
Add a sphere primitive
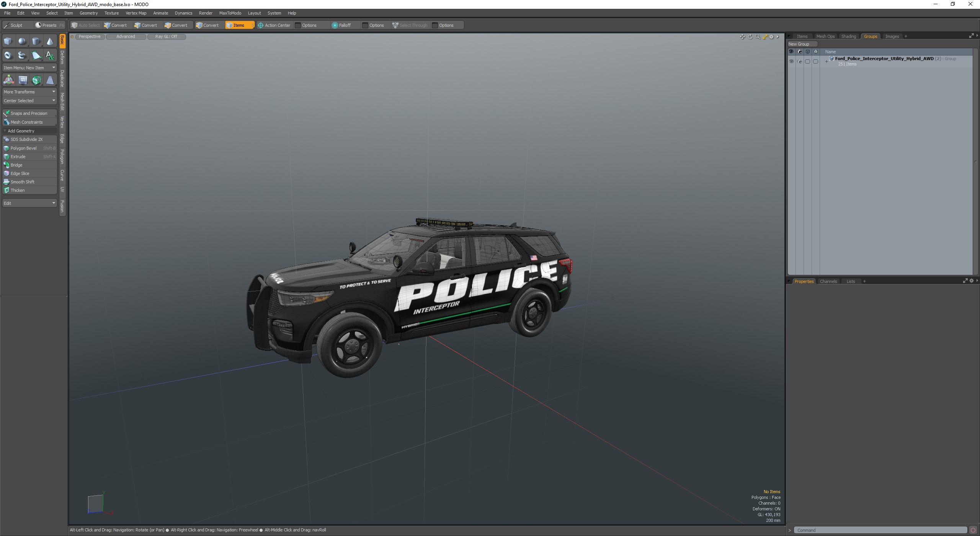[22, 41]
